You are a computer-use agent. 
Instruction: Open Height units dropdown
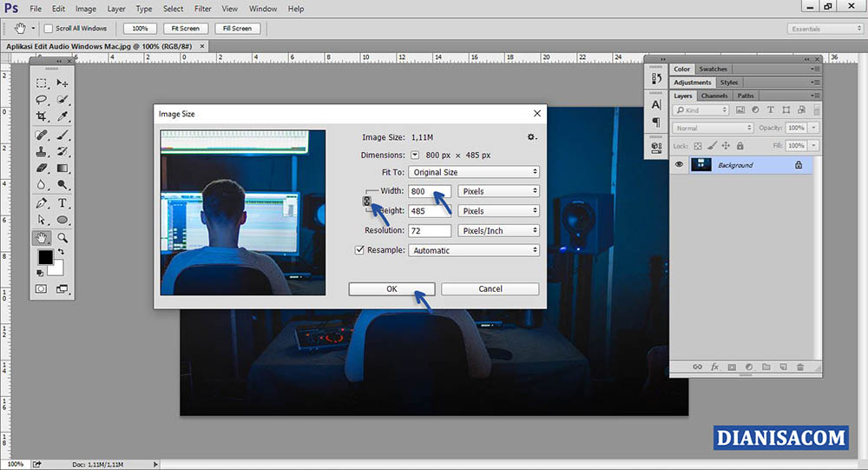click(498, 210)
